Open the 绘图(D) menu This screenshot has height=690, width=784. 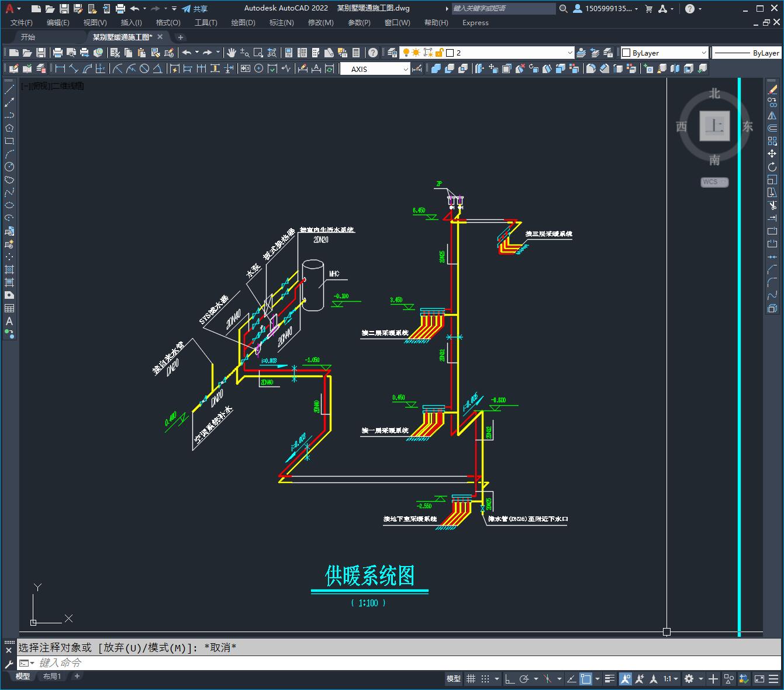tap(243, 23)
